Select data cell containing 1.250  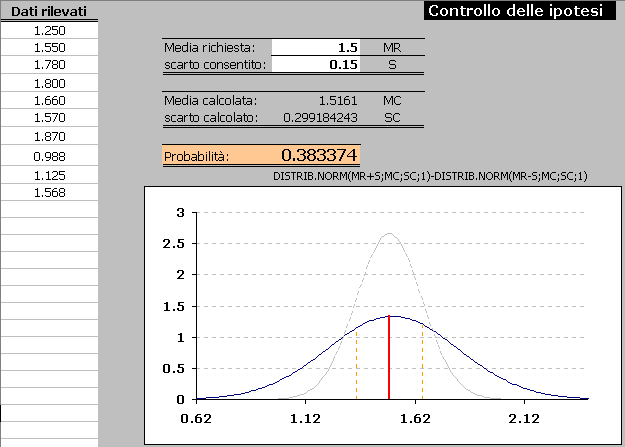pos(49,30)
